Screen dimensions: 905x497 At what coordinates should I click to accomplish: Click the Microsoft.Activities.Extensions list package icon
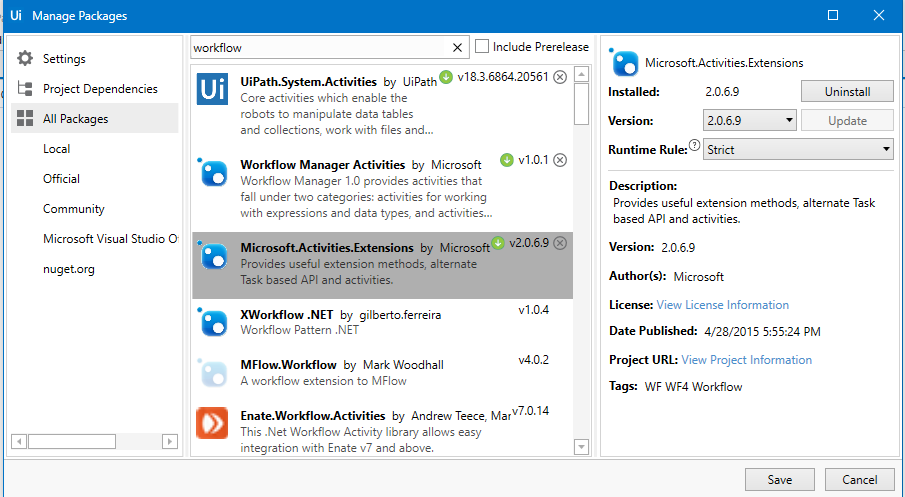(x=213, y=255)
